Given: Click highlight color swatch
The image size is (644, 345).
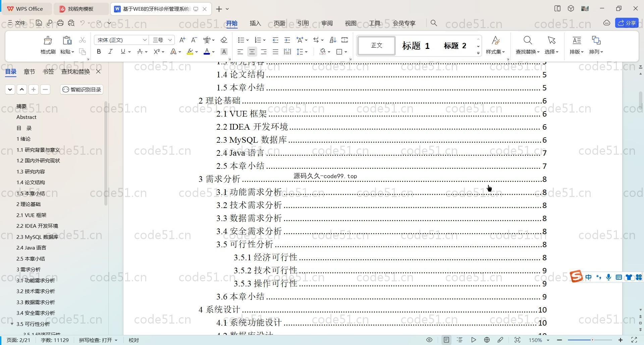Looking at the screenshot, I should pos(190,52).
